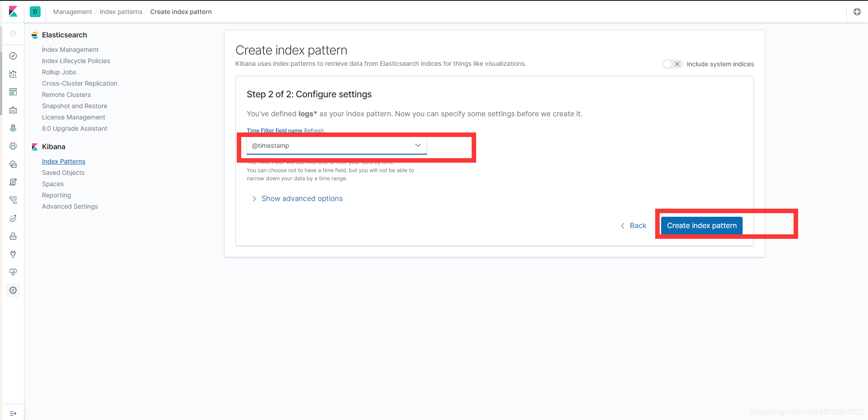The image size is (868, 420).
Task: Open Reporting menu item
Action: [56, 195]
